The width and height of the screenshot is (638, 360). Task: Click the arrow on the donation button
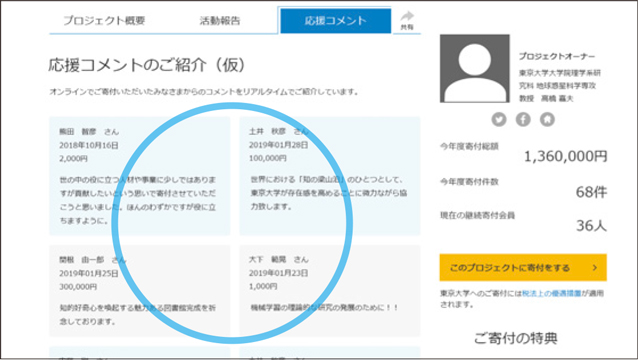click(x=595, y=268)
